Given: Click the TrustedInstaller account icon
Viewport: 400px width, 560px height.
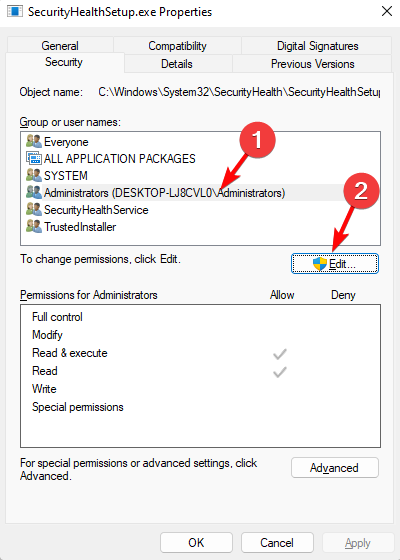Looking at the screenshot, I should [34, 226].
